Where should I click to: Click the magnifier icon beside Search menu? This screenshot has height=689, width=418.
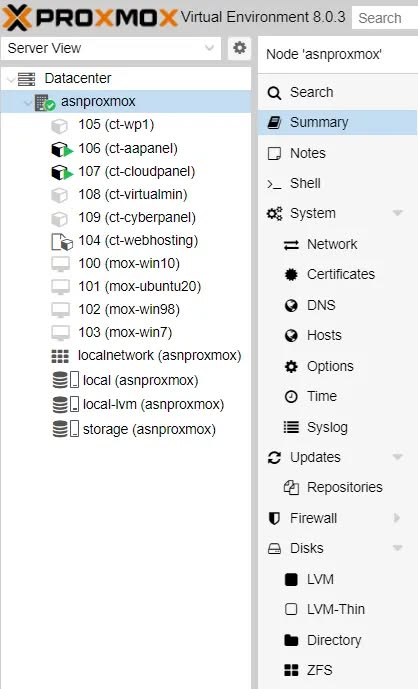tap(274, 93)
